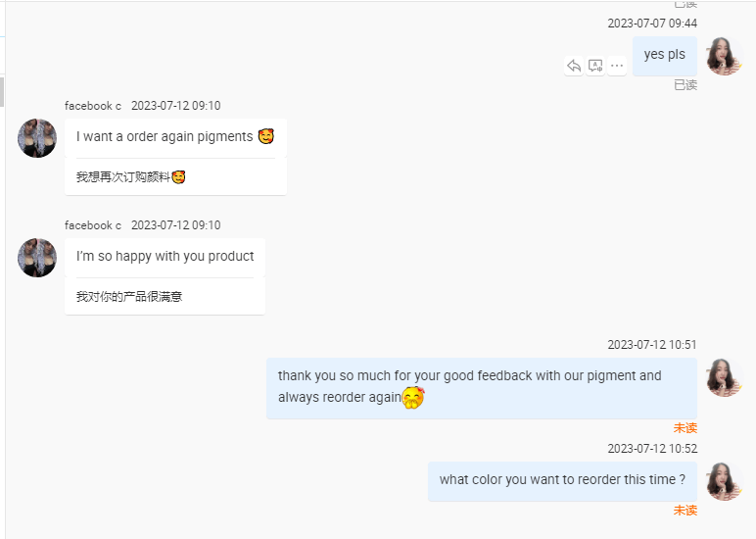Click the emoji in the "reorder again" message
Screen dimensions: 756x539
[x=413, y=398]
